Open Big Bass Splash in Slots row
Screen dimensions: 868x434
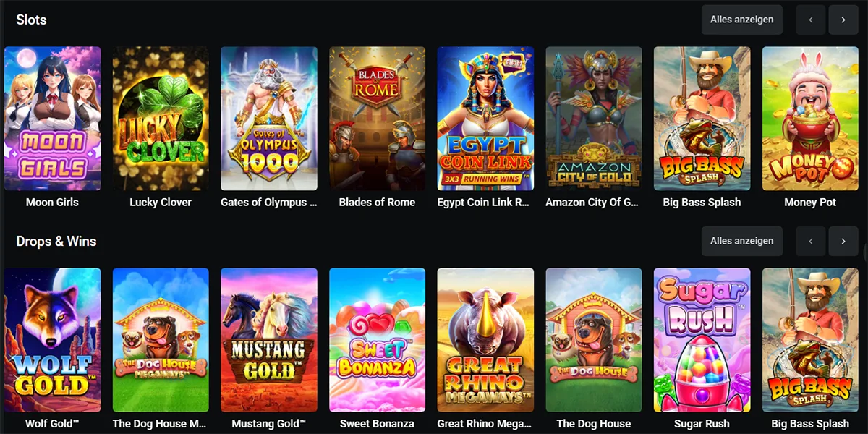coord(702,119)
